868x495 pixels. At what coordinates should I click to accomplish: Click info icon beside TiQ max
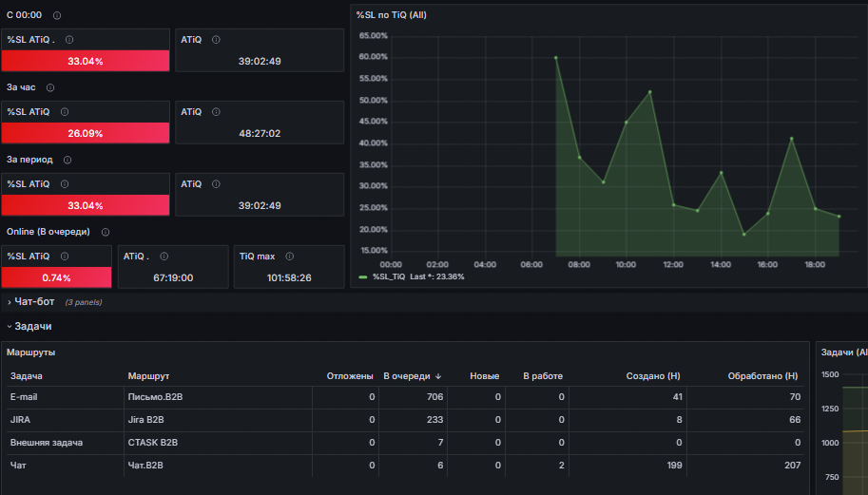pyautogui.click(x=290, y=257)
